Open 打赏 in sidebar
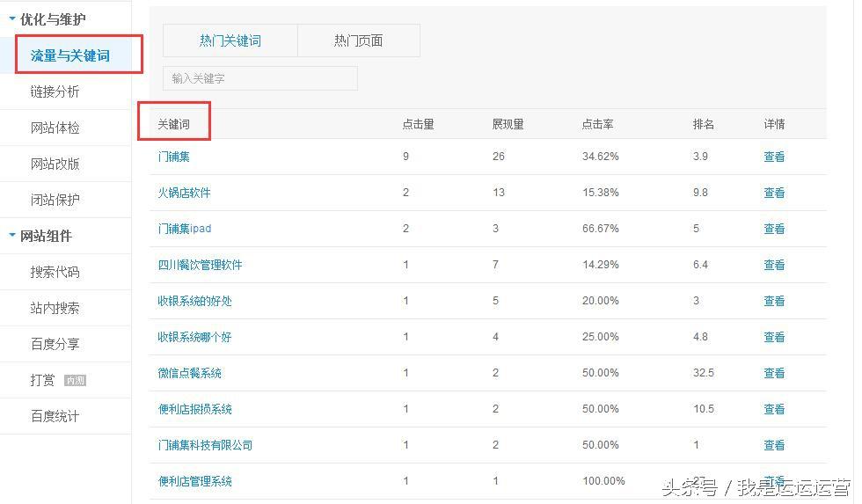This screenshot has height=504, width=862. click(x=43, y=380)
